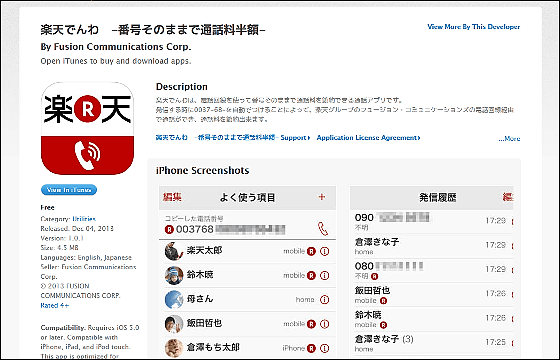Click the Rakuten Denwa app icon
This screenshot has width=560, height=360.
click(88, 129)
